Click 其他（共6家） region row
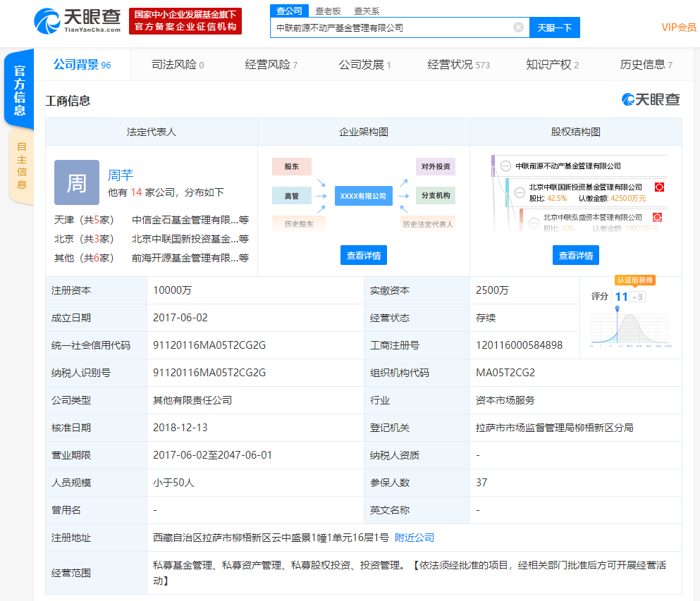The image size is (700, 601). pyautogui.click(x=84, y=258)
